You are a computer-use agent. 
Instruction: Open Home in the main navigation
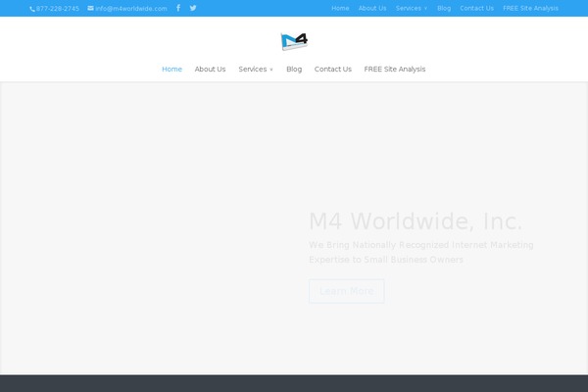pyautogui.click(x=171, y=69)
